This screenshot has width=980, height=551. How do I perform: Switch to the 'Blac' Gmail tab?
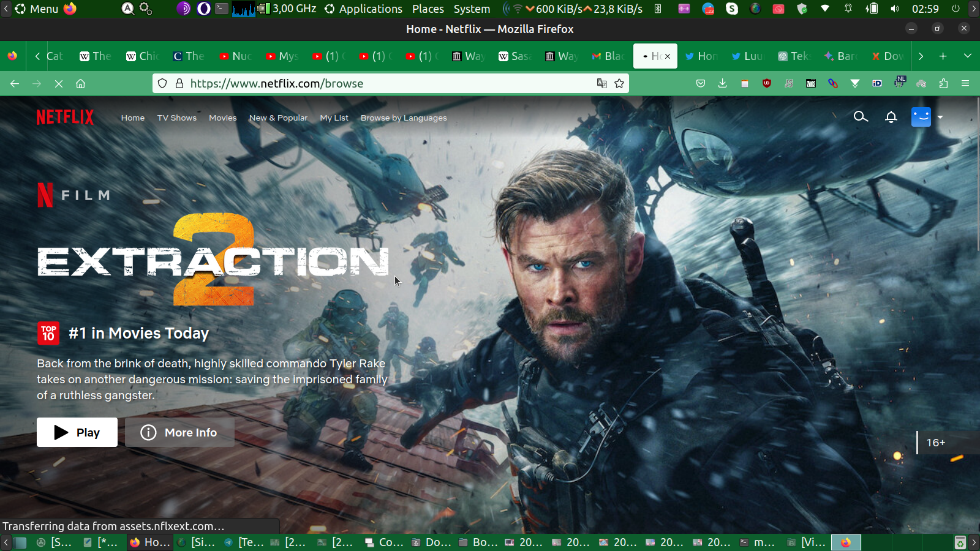coord(608,56)
